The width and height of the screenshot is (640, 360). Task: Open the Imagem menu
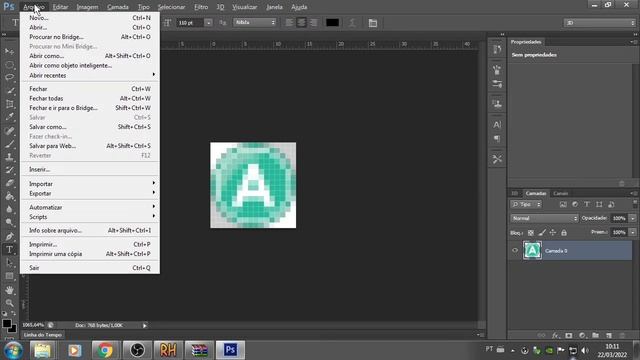(x=87, y=7)
